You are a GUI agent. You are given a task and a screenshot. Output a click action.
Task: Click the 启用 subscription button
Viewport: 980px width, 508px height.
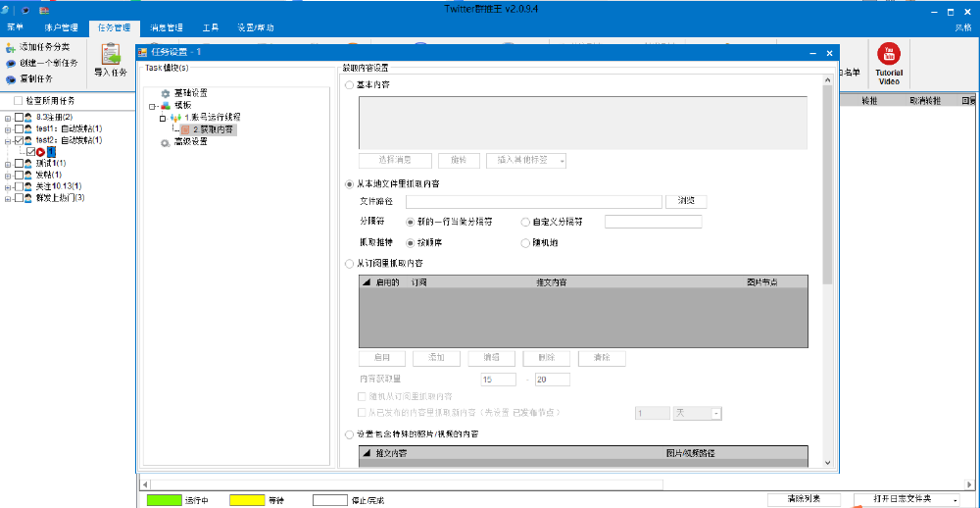click(382, 359)
